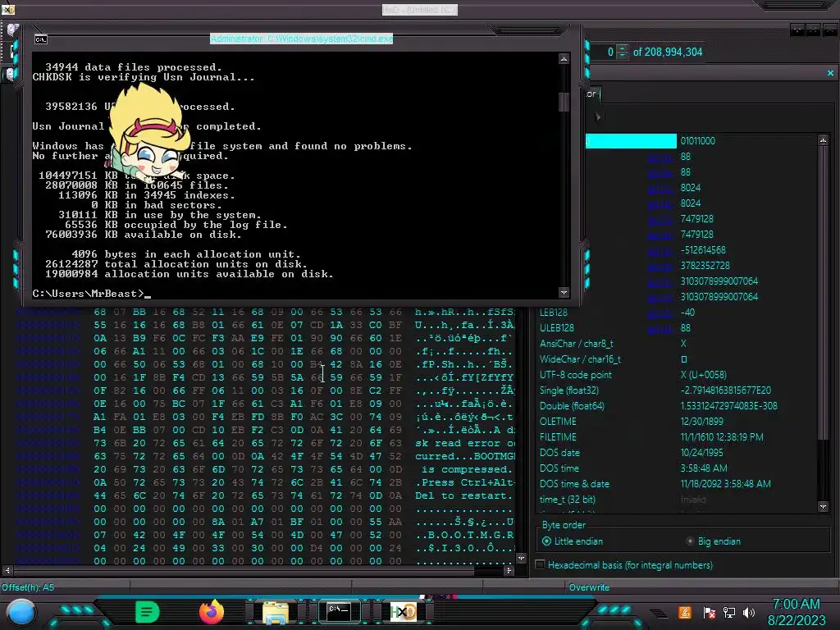
Task: Click the Star Butterfly desktop mascot
Action: [149, 133]
